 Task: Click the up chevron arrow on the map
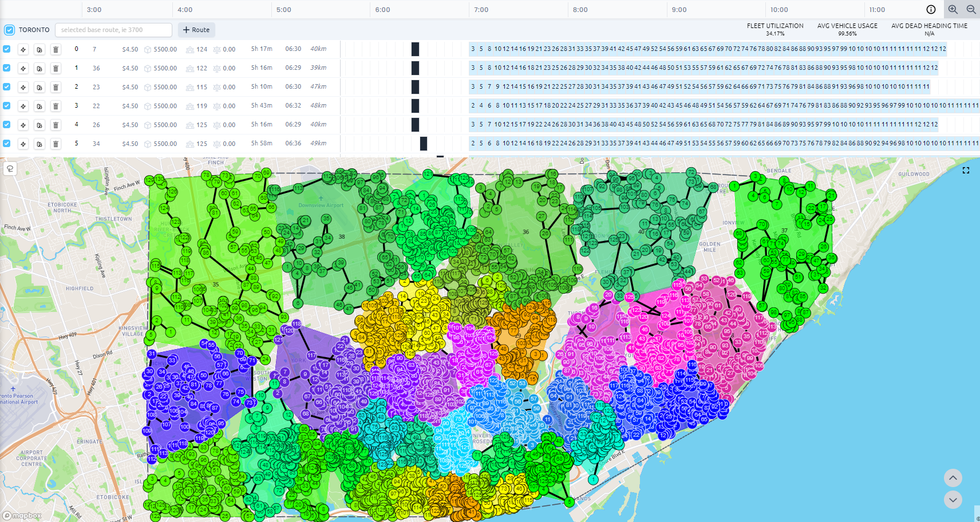[953, 478]
